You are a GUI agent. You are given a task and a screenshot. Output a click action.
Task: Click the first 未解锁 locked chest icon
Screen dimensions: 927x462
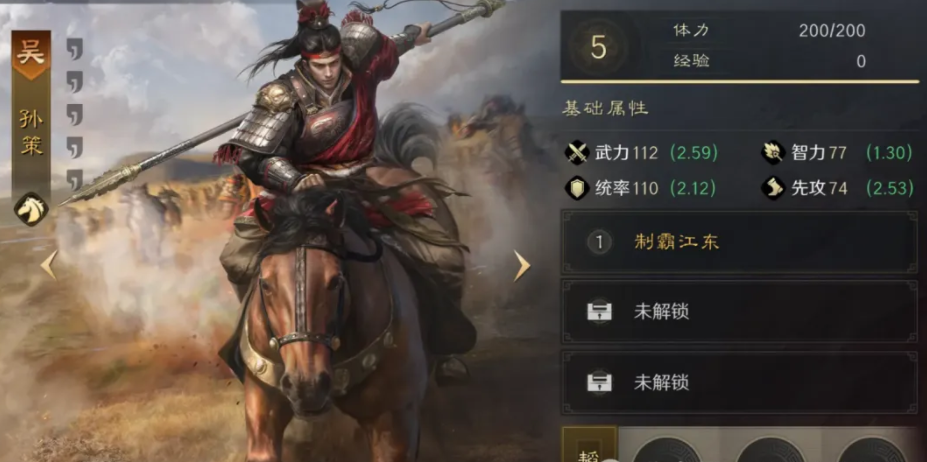pos(599,312)
